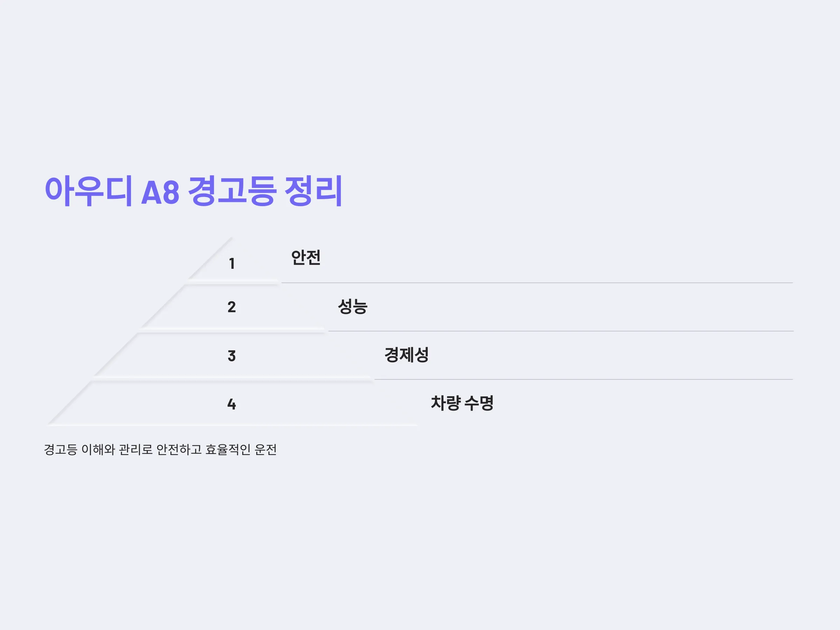
Task: Select pyramid tier number 3
Action: click(232, 356)
